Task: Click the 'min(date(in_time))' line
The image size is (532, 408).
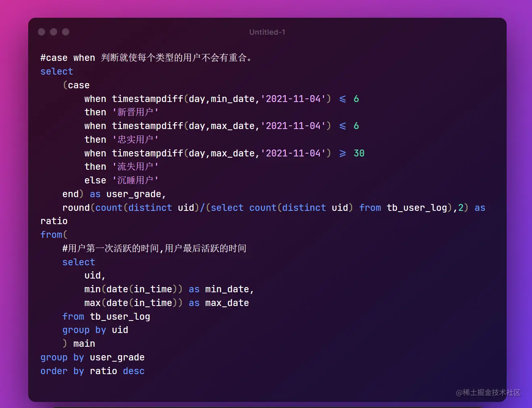Action: point(169,289)
